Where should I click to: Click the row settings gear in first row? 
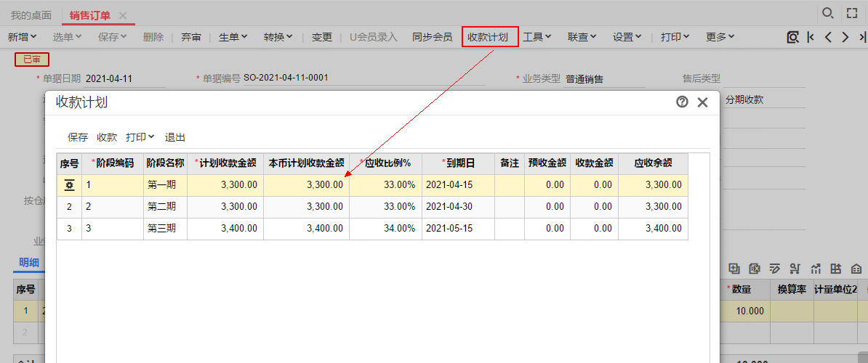point(69,186)
